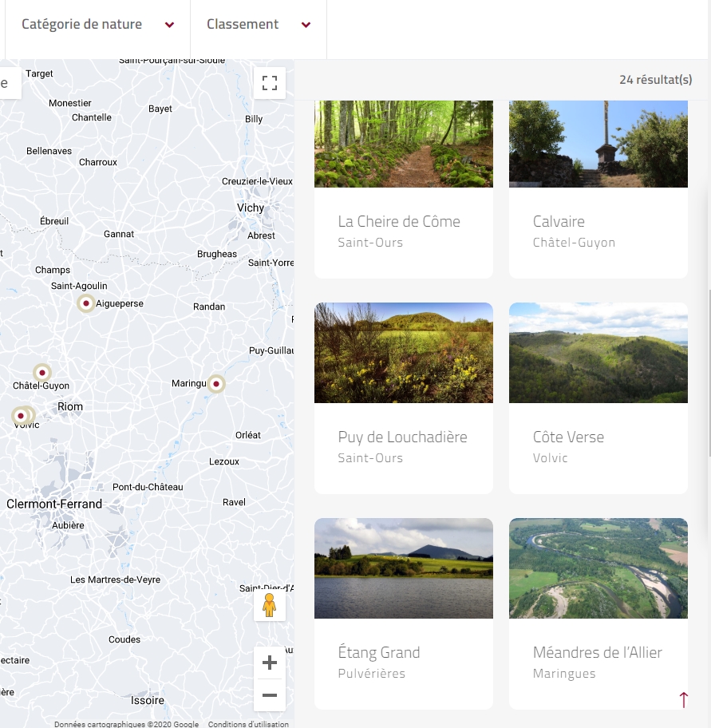The width and height of the screenshot is (711, 728).
Task: Open the Puy de Louchadière photo
Action: 404,353
